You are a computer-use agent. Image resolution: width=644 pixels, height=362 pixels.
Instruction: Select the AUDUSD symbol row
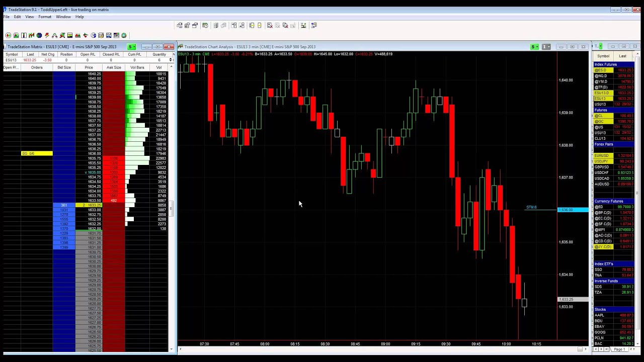613,184
